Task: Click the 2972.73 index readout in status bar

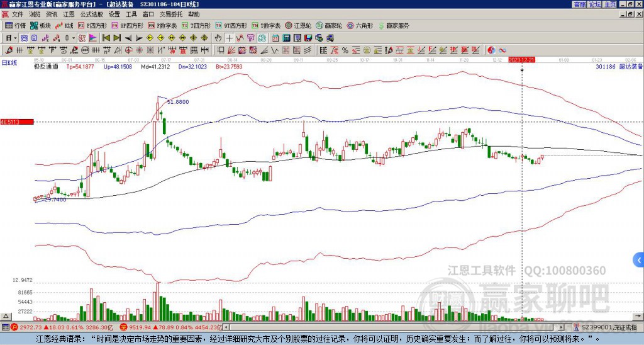Action: [30, 327]
